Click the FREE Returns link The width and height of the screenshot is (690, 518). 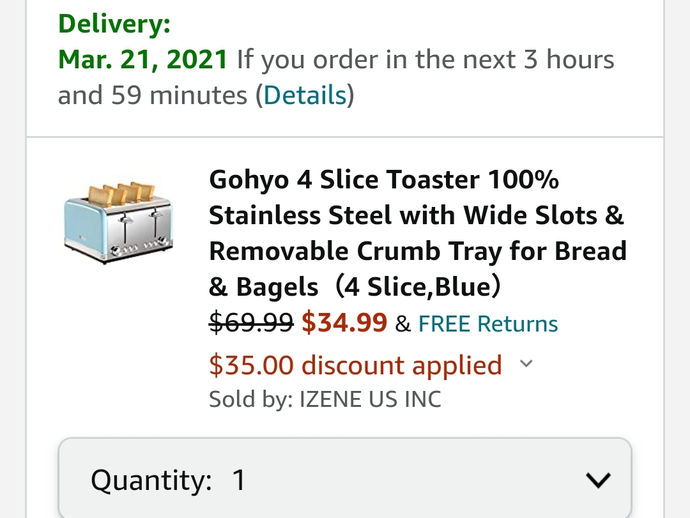(x=488, y=324)
